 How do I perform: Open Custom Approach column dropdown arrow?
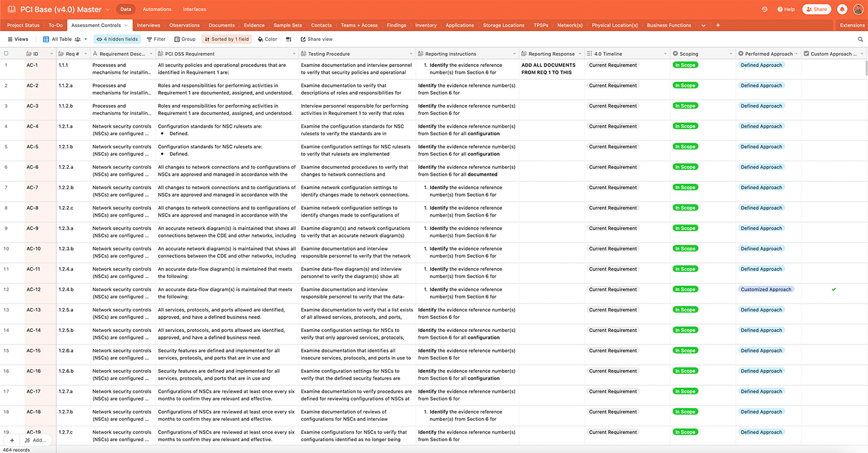(x=862, y=54)
